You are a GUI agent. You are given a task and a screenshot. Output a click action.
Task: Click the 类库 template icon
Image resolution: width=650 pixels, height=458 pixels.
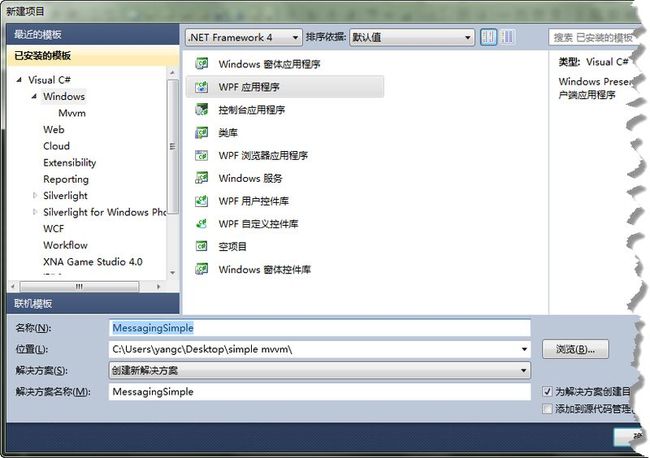[x=201, y=132]
